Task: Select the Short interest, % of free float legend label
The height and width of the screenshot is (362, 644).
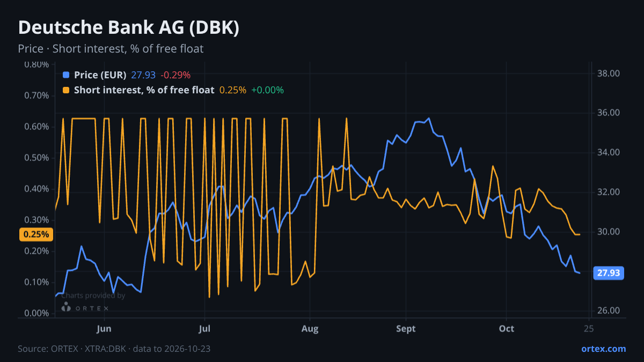Action: (144, 90)
